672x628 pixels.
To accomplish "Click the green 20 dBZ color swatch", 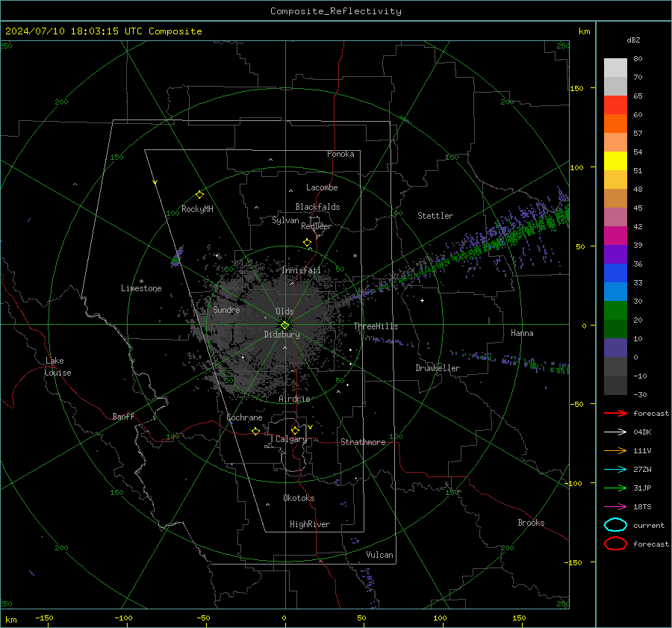I will click(x=615, y=311).
